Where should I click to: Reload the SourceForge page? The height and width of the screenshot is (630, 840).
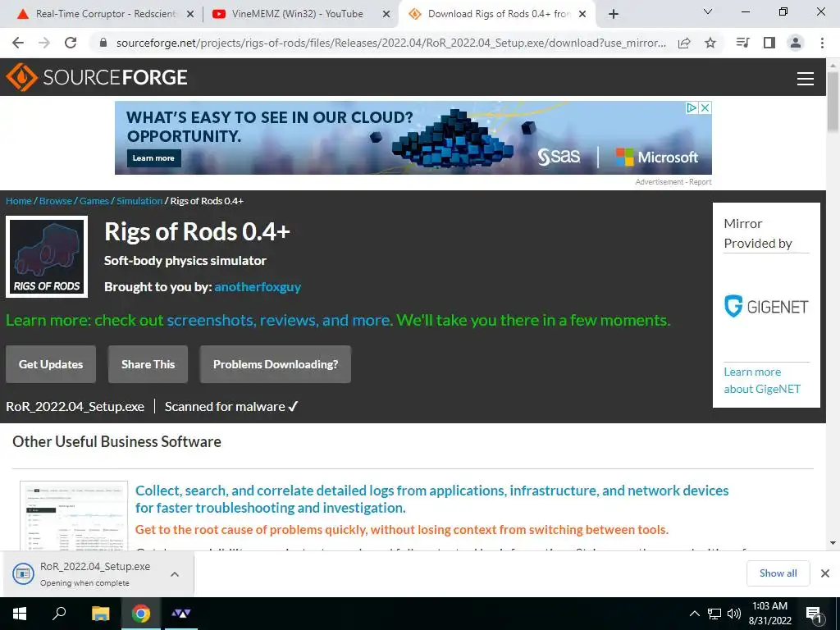pyautogui.click(x=71, y=43)
